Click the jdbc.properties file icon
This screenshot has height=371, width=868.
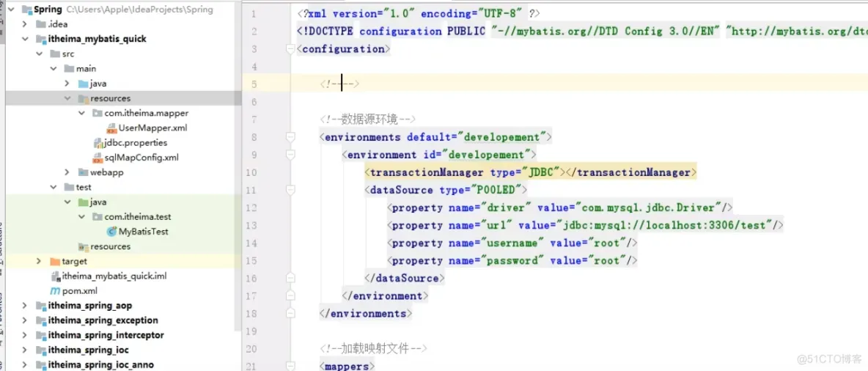tap(98, 143)
